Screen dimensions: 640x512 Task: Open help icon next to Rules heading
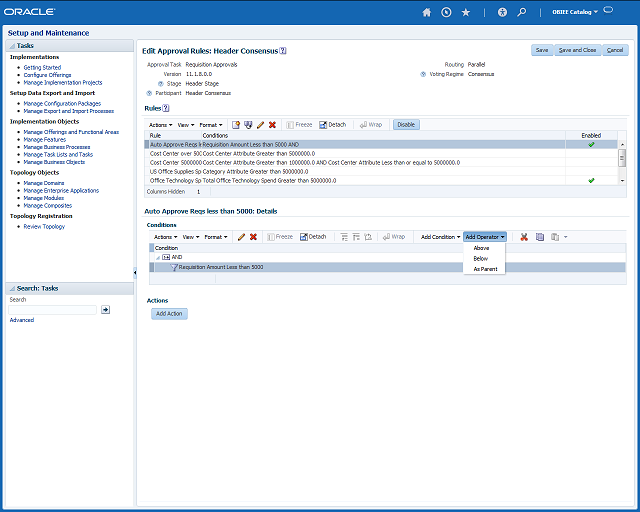(166, 108)
